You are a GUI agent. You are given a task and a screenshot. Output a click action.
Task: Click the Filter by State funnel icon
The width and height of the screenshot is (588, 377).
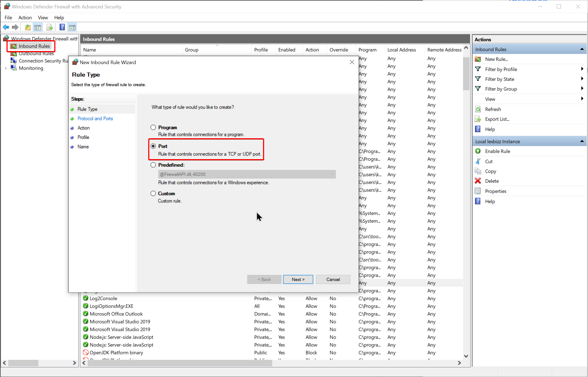478,79
